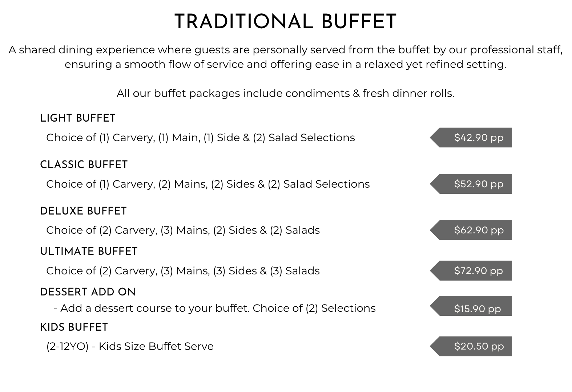Select the Classic Buffet heading

click(84, 165)
